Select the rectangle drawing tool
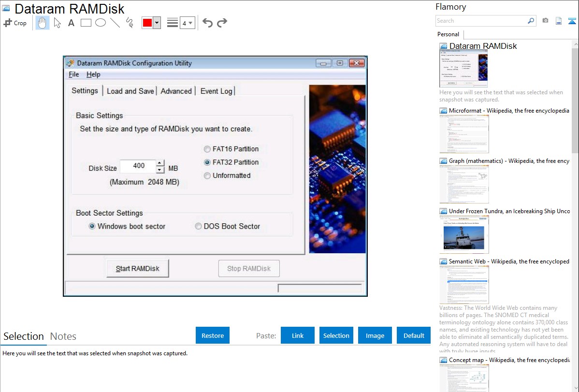 [x=86, y=23]
